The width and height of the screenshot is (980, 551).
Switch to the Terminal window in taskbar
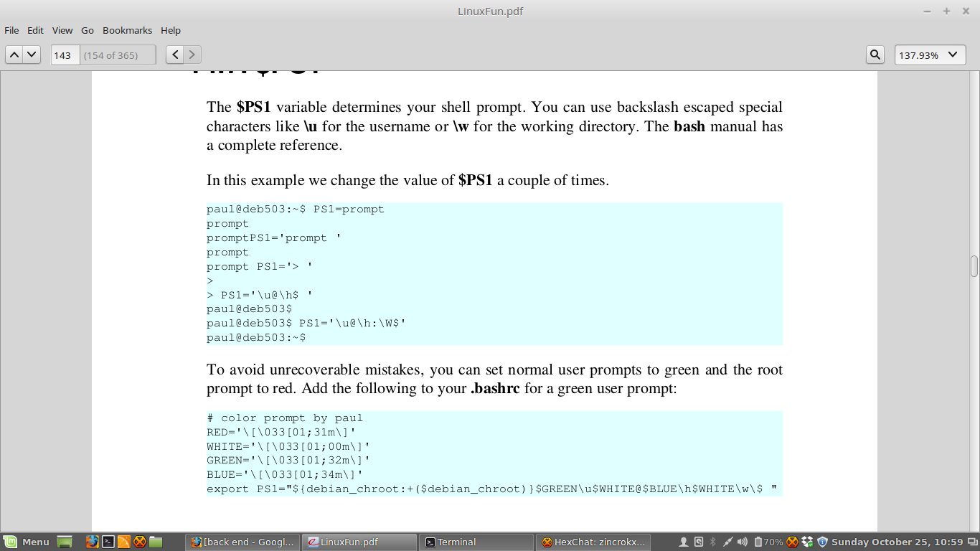click(476, 542)
